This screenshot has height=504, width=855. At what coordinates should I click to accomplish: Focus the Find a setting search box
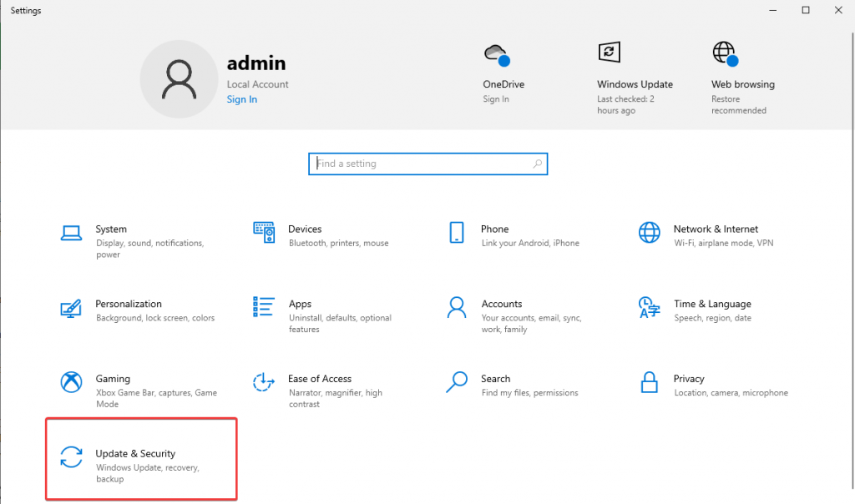click(x=422, y=164)
